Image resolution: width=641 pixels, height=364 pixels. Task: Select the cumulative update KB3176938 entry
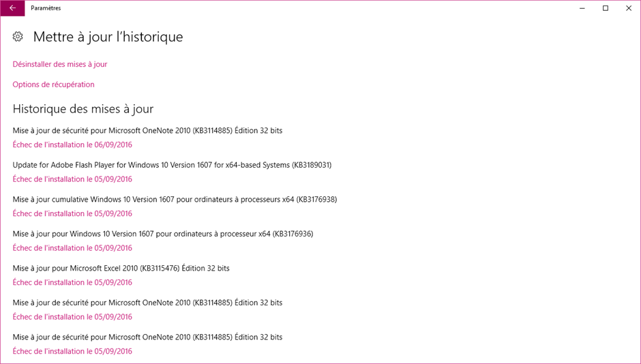pos(175,199)
